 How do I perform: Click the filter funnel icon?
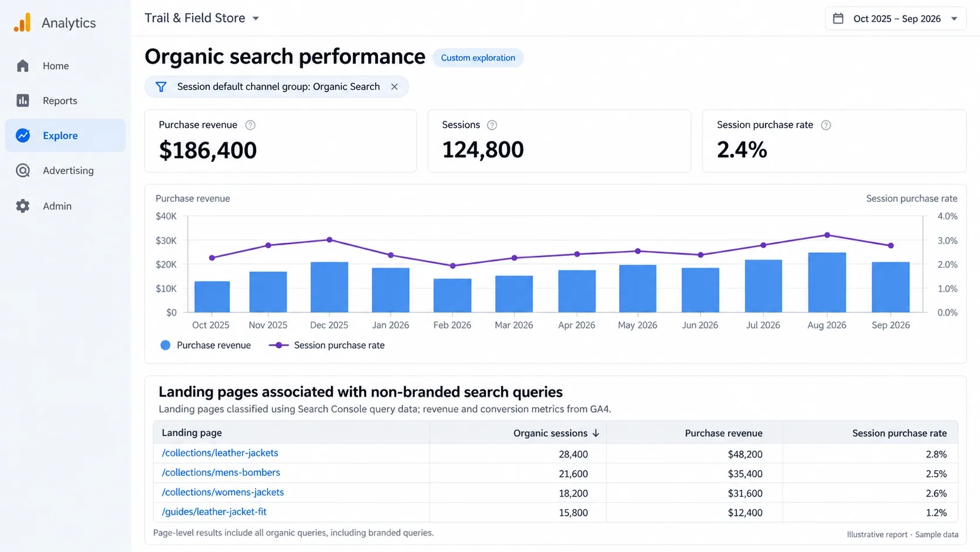click(161, 87)
